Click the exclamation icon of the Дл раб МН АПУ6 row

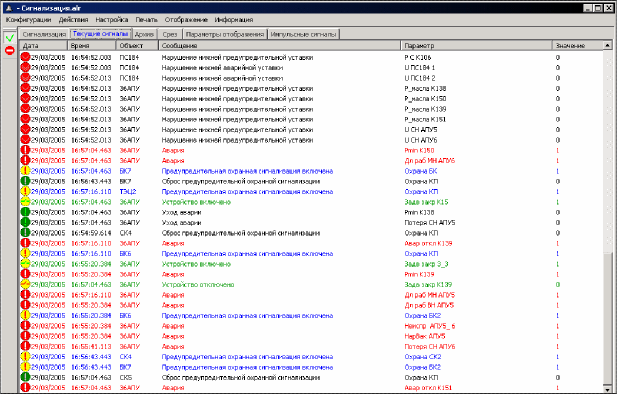25,160
